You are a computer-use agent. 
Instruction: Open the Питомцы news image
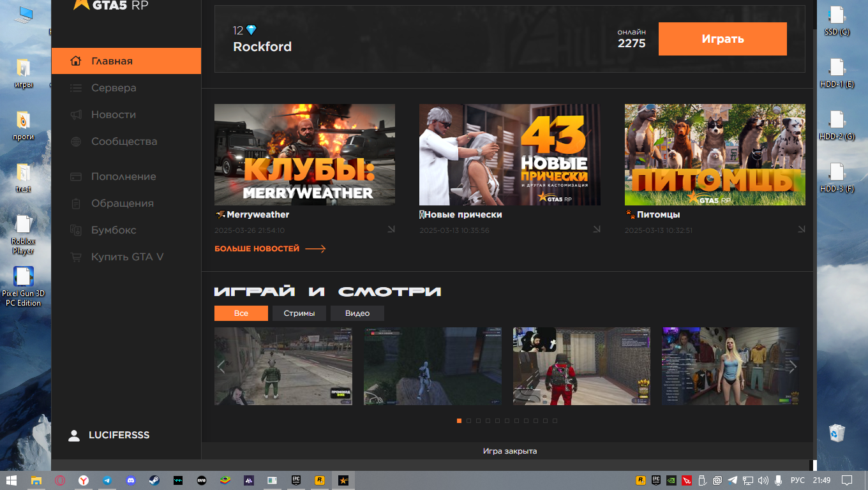click(715, 155)
